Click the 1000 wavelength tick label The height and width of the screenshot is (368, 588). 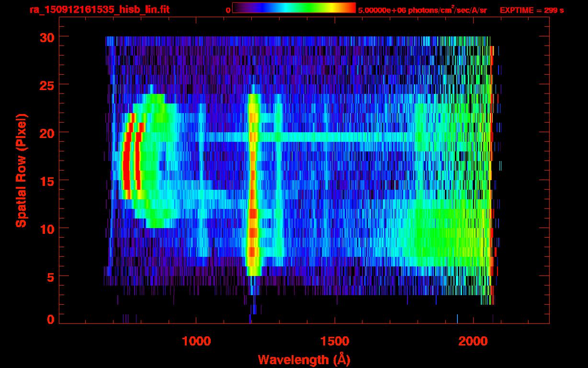(x=196, y=341)
